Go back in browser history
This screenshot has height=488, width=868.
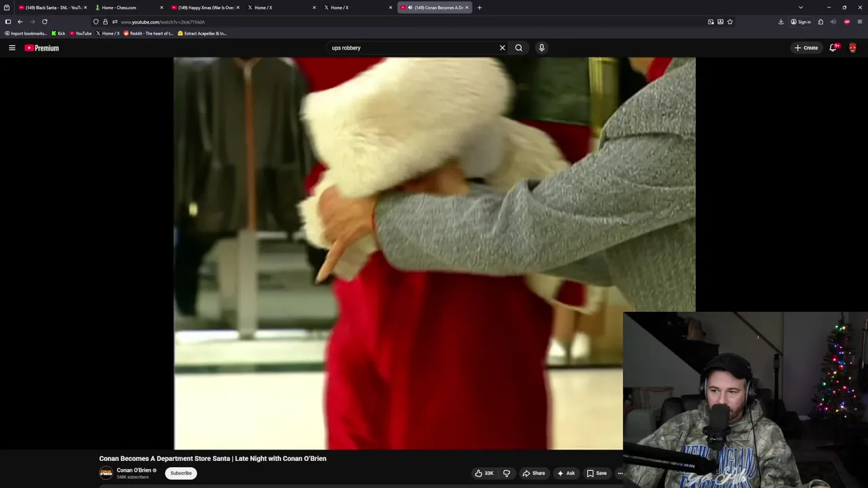20,22
